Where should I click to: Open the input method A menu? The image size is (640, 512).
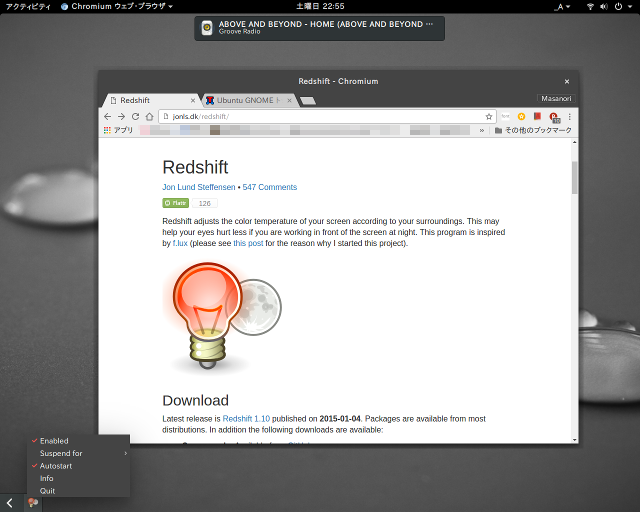[x=562, y=7]
